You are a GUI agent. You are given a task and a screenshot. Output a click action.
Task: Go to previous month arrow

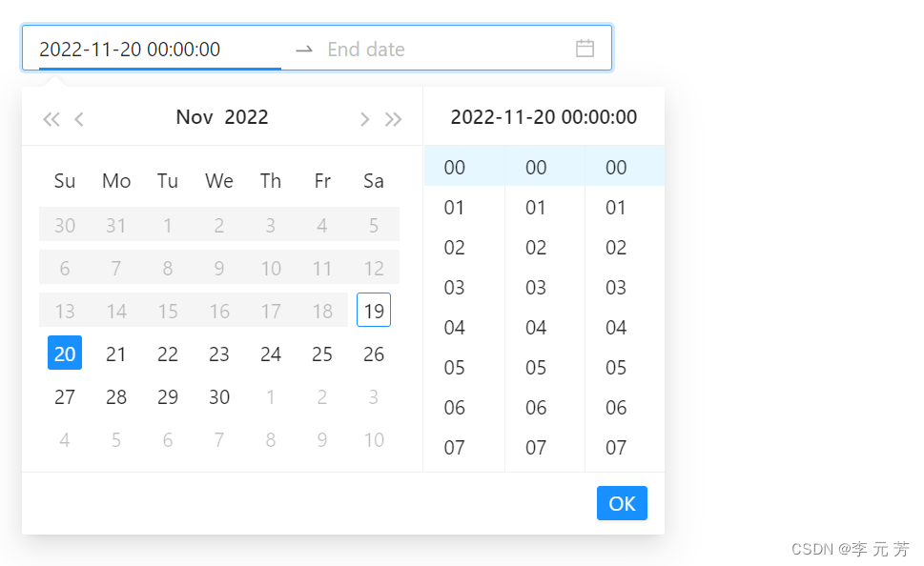click(79, 119)
